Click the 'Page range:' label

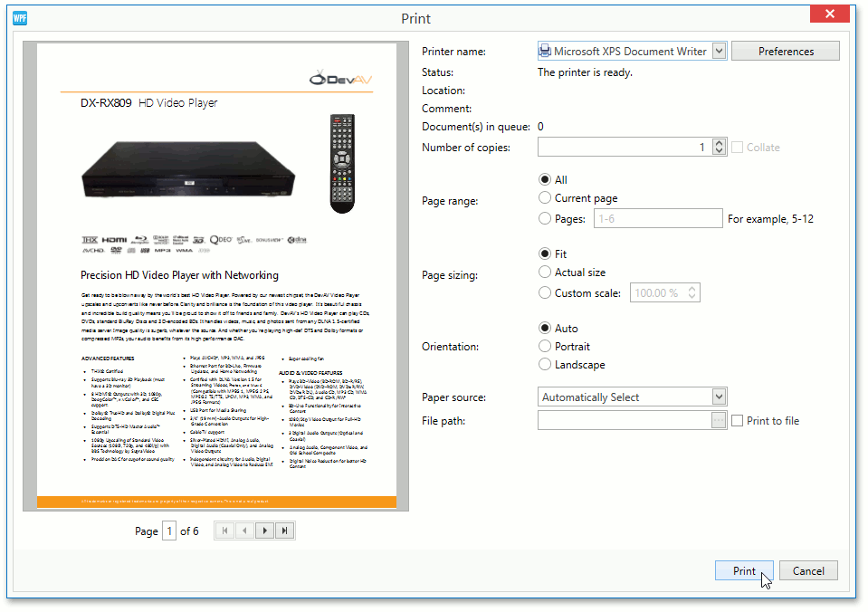coord(450,201)
